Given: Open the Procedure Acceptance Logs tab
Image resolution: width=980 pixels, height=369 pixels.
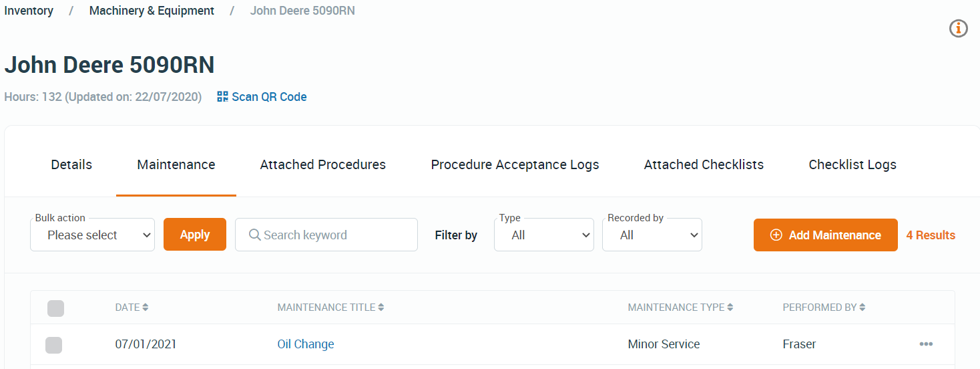Looking at the screenshot, I should click(x=515, y=164).
